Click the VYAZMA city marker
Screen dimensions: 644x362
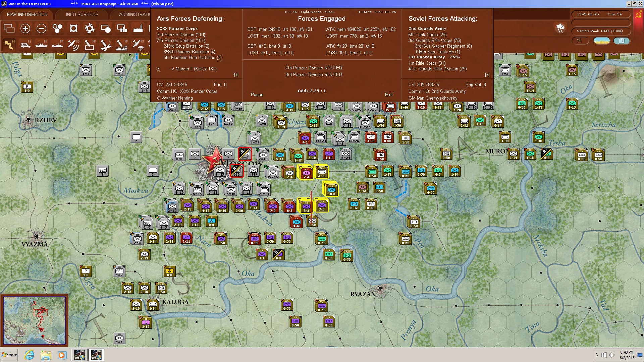pyautogui.click(x=37, y=237)
